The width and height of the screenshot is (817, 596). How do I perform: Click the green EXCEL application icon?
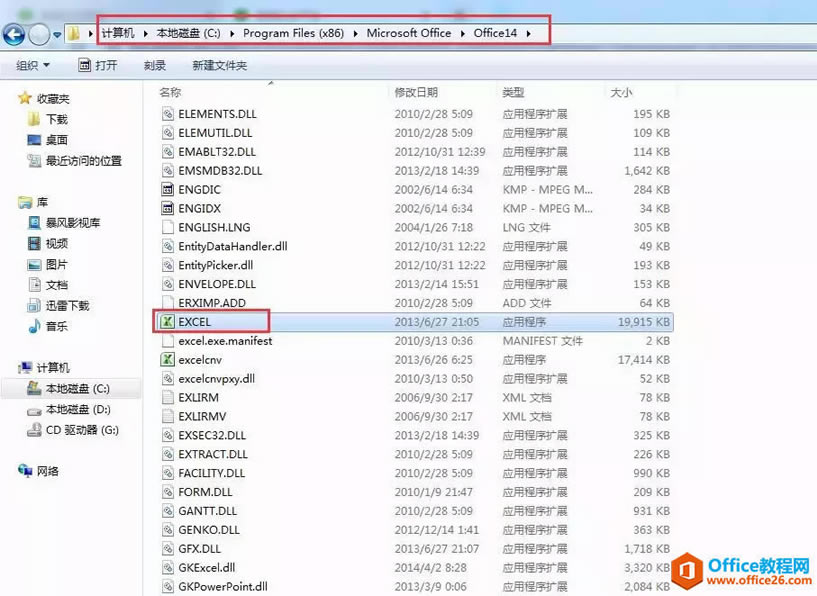pos(168,322)
